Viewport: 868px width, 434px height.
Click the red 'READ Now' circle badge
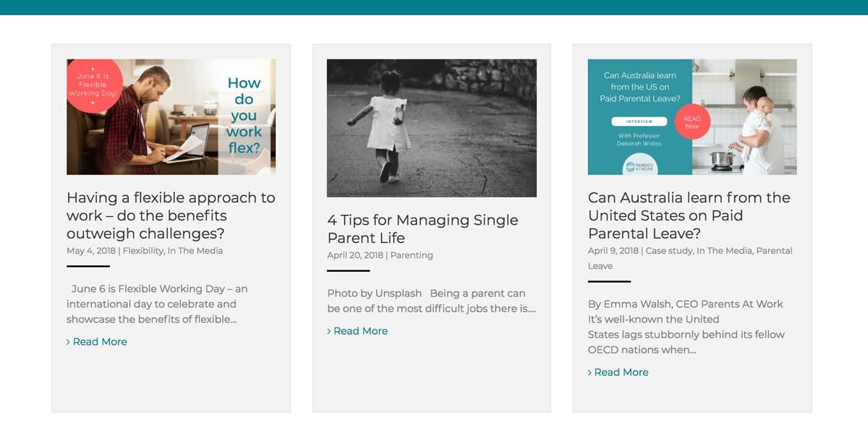point(692,122)
